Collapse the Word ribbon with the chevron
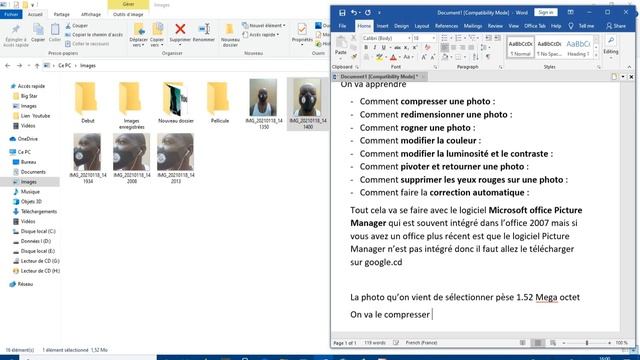The image size is (640, 360). pos(629,67)
